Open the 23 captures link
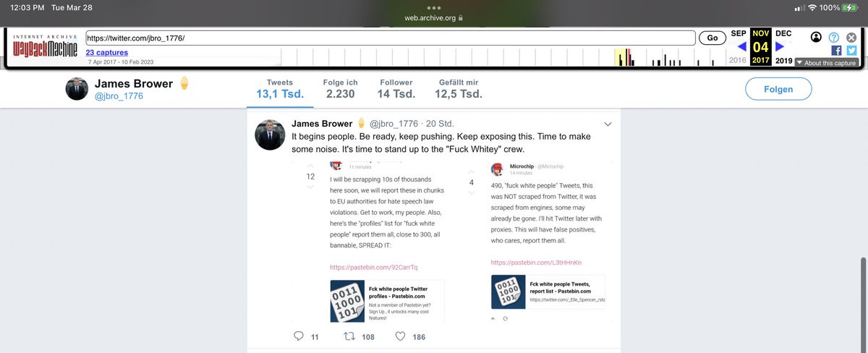The height and width of the screenshot is (353, 868). coord(106,53)
